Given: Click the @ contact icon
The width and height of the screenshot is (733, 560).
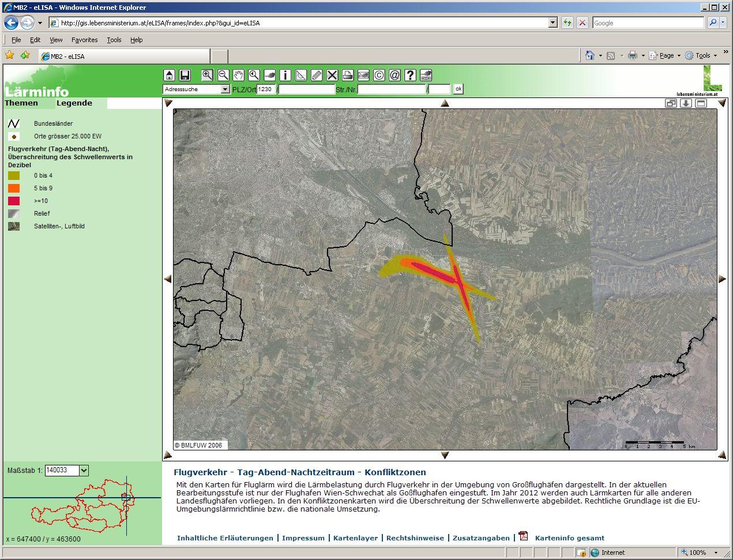Looking at the screenshot, I should [394, 75].
